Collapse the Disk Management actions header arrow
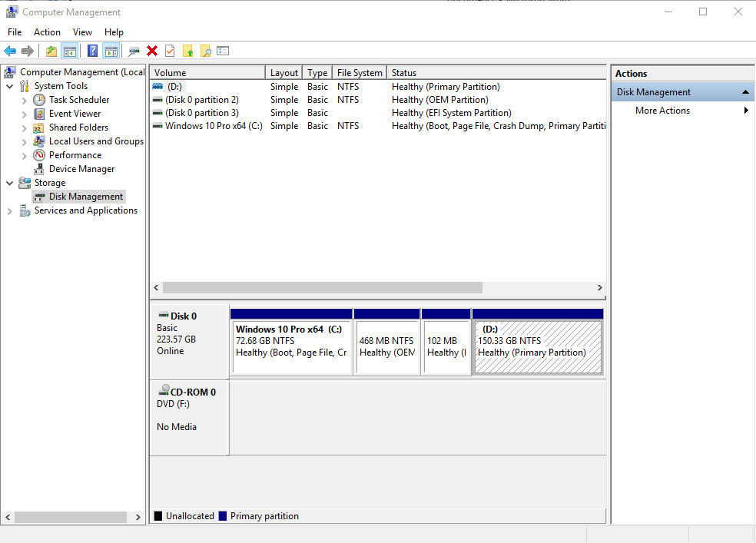Image resolution: width=756 pixels, height=543 pixels. pos(745,92)
